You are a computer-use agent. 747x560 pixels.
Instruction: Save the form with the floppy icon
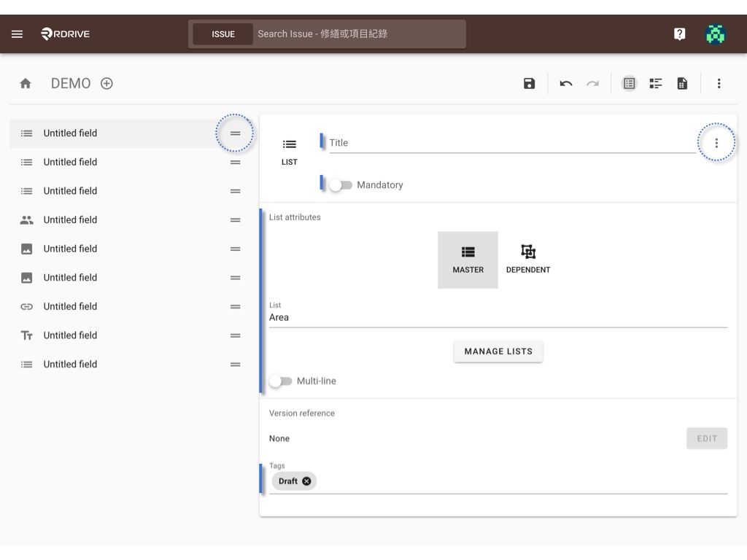pos(529,83)
